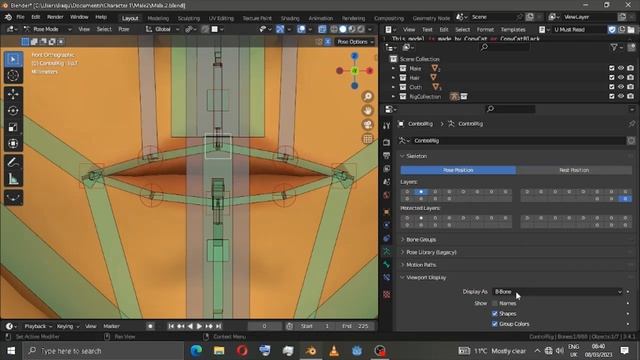
Task: Open the Output properties tab
Action: (x=387, y=156)
